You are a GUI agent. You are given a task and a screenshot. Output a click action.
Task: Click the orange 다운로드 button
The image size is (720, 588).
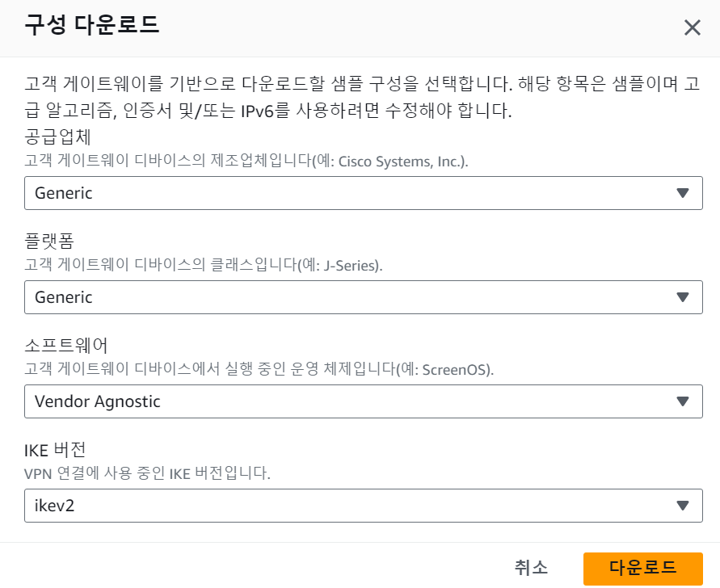pyautogui.click(x=643, y=568)
